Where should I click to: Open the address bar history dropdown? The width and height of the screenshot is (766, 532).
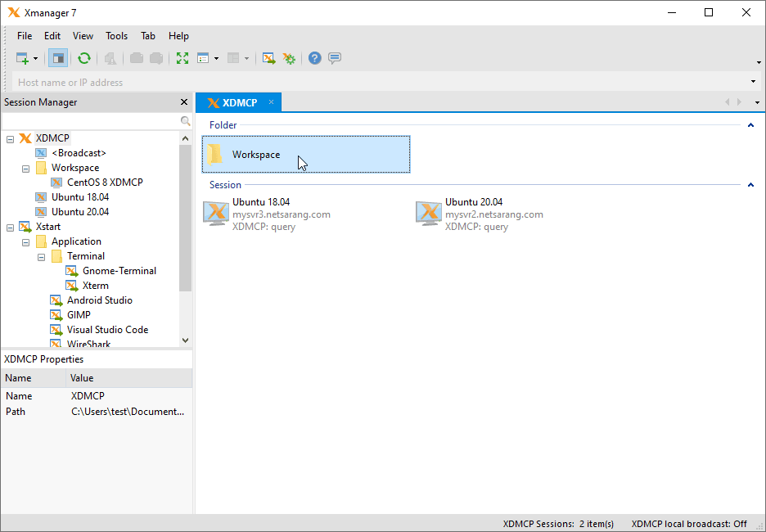[753, 82]
